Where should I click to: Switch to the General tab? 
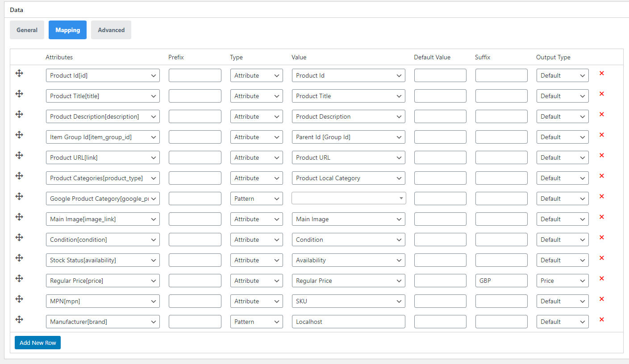coord(27,30)
